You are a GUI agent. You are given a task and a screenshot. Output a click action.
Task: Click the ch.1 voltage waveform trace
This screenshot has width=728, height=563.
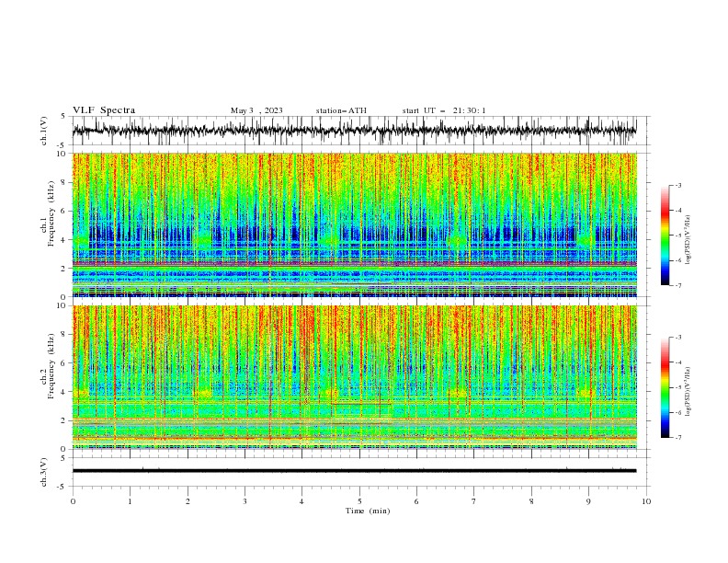(354, 131)
